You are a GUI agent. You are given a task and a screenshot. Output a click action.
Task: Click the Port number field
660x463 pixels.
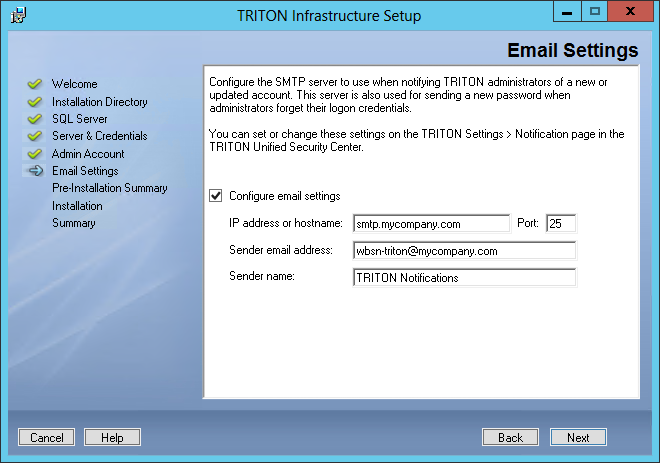click(561, 224)
